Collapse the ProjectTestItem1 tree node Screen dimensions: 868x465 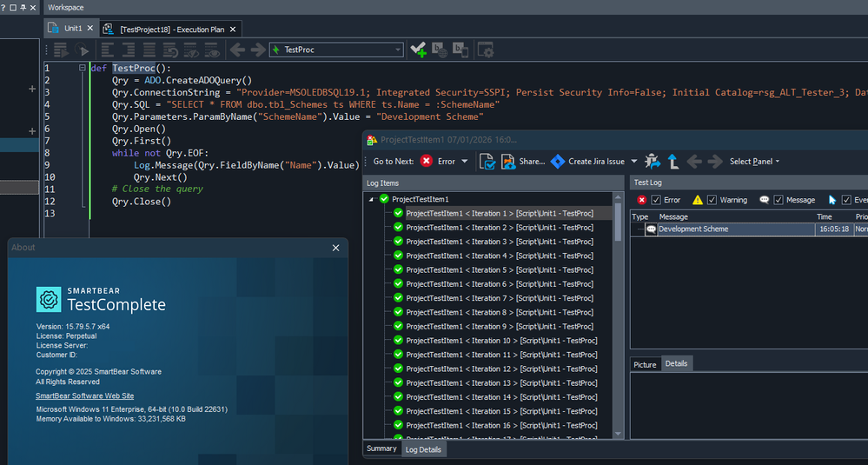click(x=372, y=199)
